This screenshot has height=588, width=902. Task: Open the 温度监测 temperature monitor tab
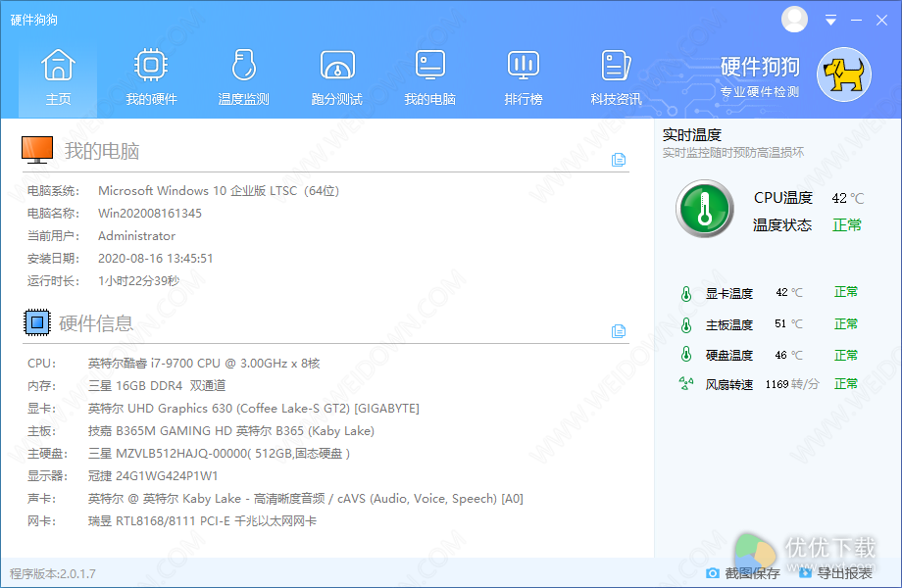pyautogui.click(x=244, y=77)
